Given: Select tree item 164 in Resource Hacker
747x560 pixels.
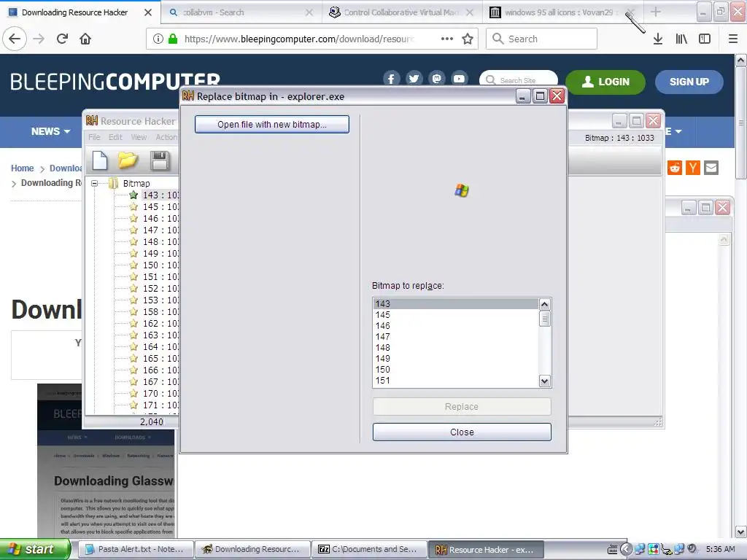Looking at the screenshot, I should coord(160,346).
